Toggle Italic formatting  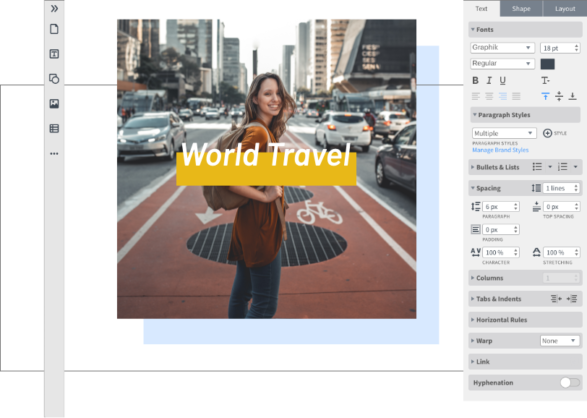tap(489, 80)
